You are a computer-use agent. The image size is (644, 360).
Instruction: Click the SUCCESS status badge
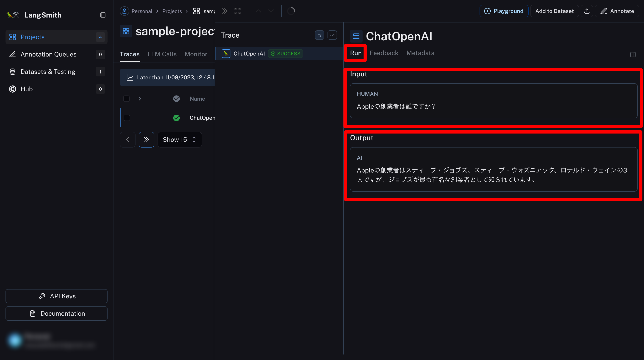[x=286, y=54]
